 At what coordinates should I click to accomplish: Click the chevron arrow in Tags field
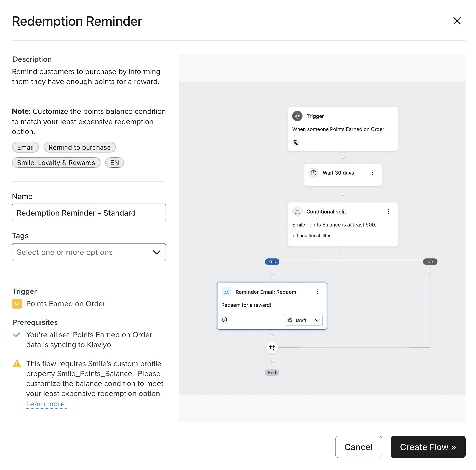[x=156, y=252]
